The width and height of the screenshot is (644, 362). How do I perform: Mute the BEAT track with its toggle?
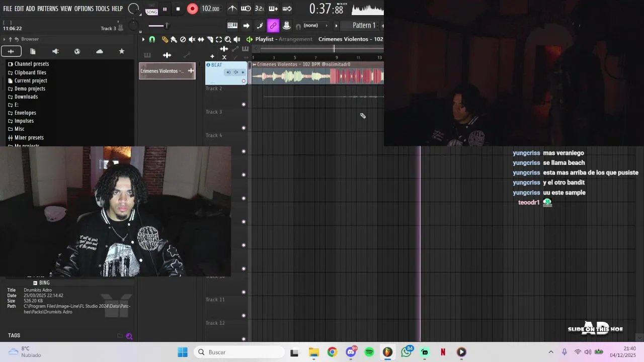244,81
